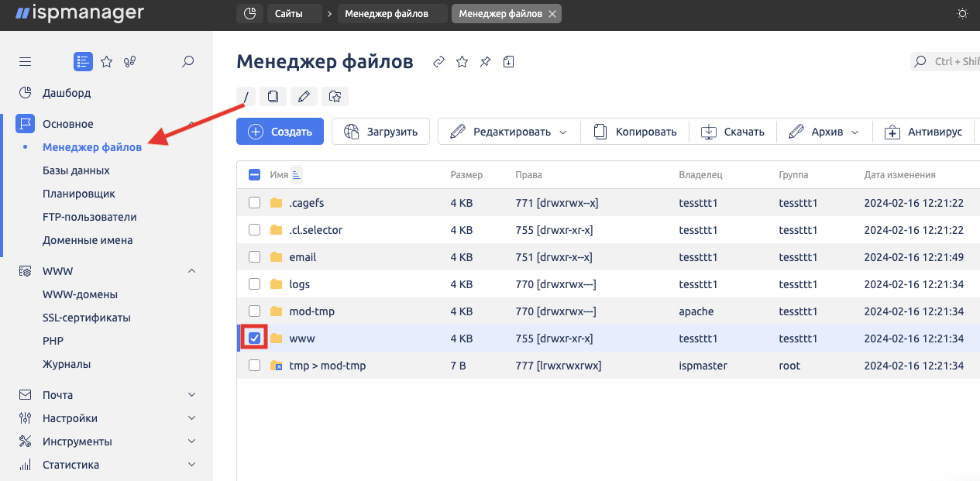Viewport: 980px width, 481px height.
Task: Open sidebar favorites via the star icon
Action: (107, 62)
